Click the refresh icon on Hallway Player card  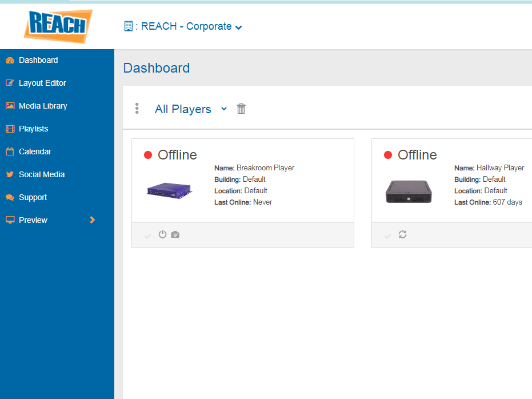click(x=403, y=234)
